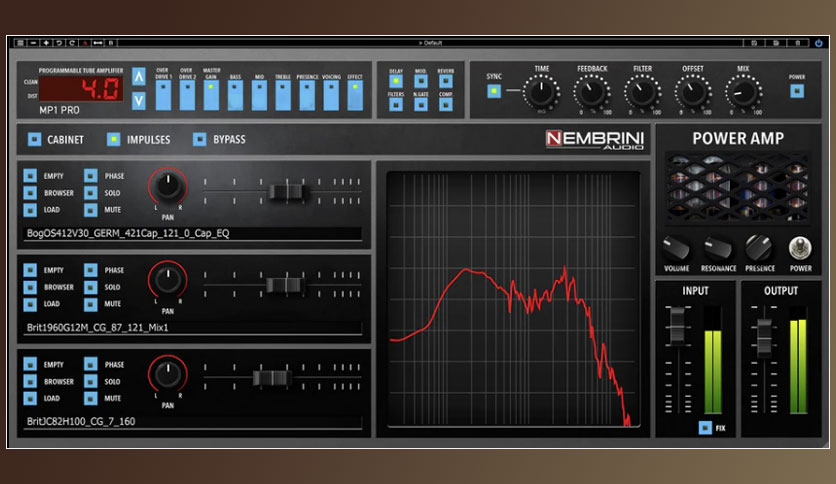Solo the Brit1960G12M impulse slot
The width and height of the screenshot is (836, 484).
[91, 287]
